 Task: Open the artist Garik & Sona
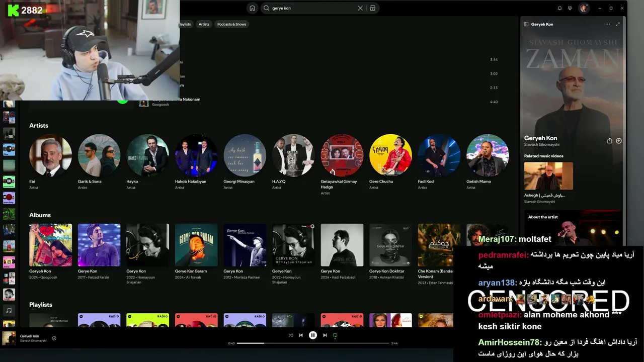(99, 155)
